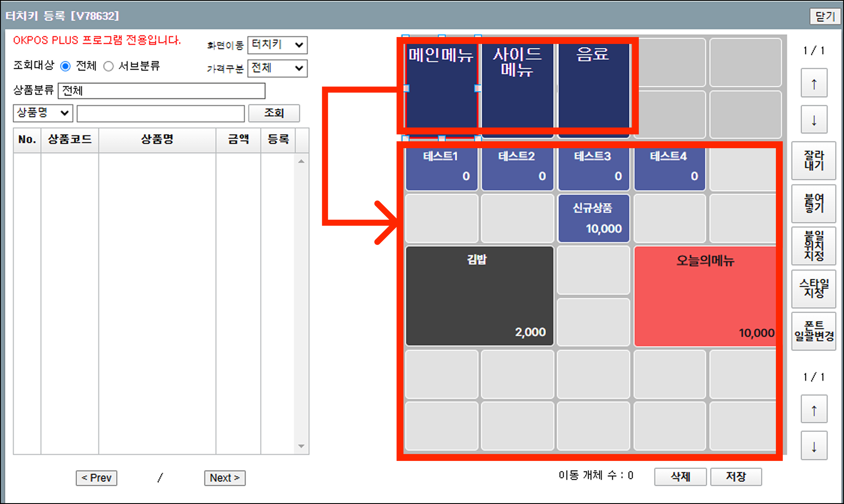
Task: Click the 조회 search button
Action: 274,113
